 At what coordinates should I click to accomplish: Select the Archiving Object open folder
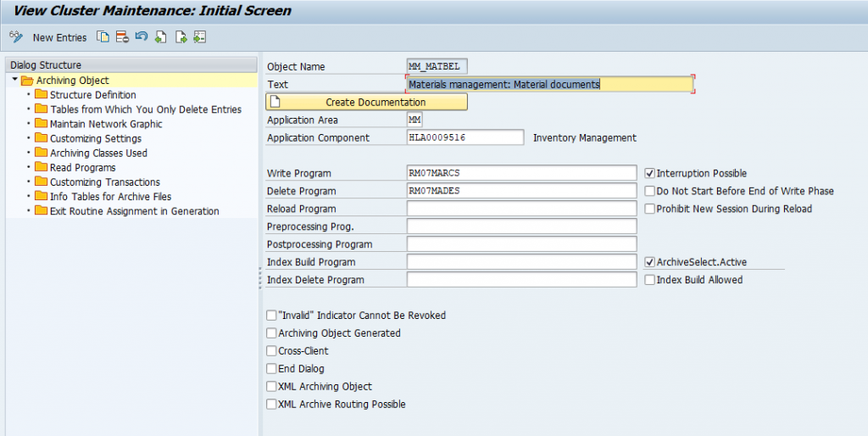(27, 81)
